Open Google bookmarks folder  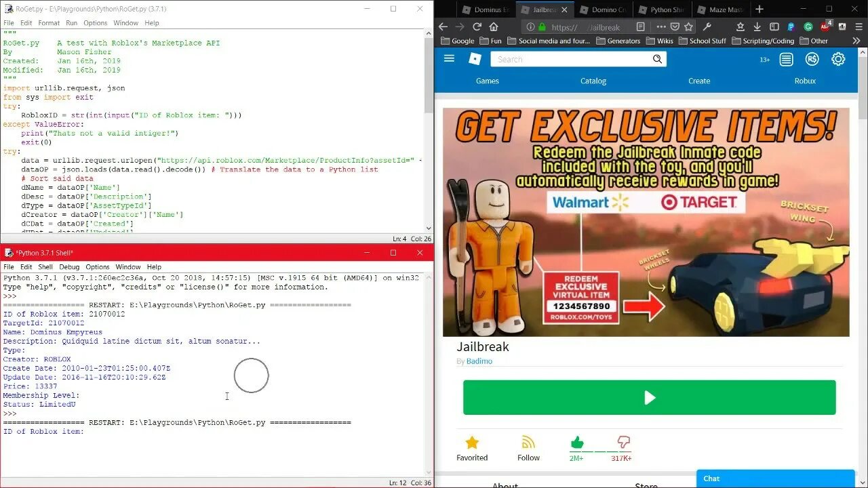point(458,41)
